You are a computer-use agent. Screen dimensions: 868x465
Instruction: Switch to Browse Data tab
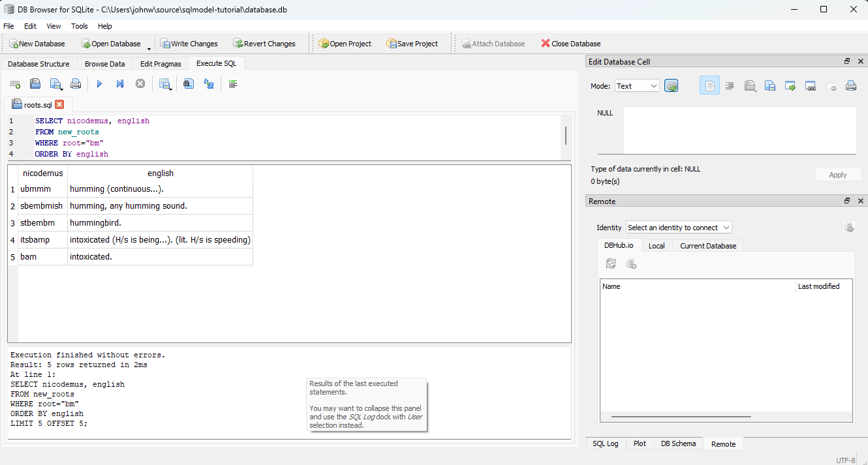tap(104, 64)
